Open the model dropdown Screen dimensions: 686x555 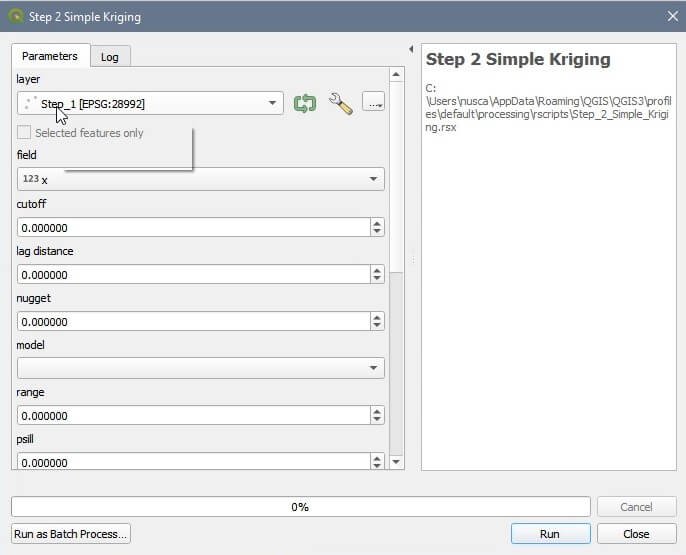[201, 368]
